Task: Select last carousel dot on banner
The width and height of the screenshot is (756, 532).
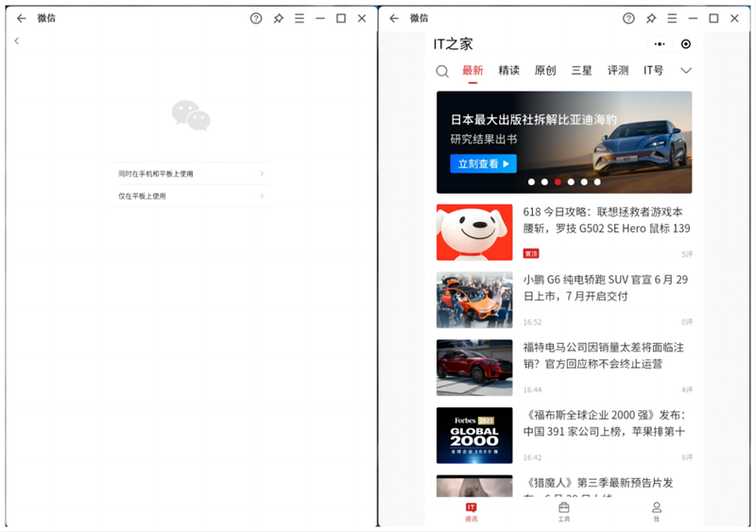Action: (597, 181)
